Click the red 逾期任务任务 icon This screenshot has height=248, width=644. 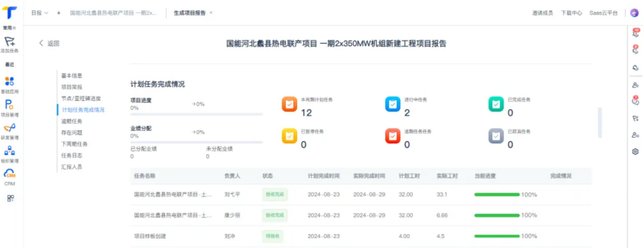[x=393, y=136]
